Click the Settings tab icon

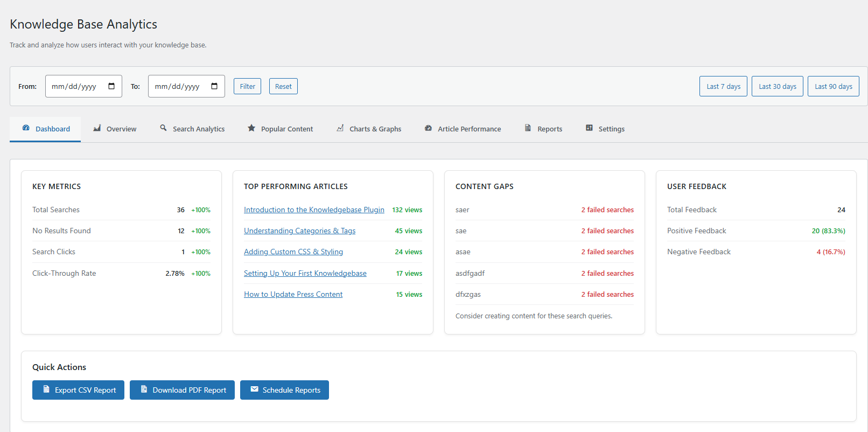589,128
